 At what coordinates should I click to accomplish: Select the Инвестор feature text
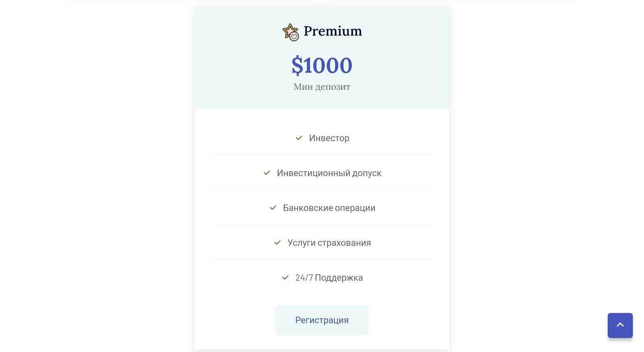329,138
